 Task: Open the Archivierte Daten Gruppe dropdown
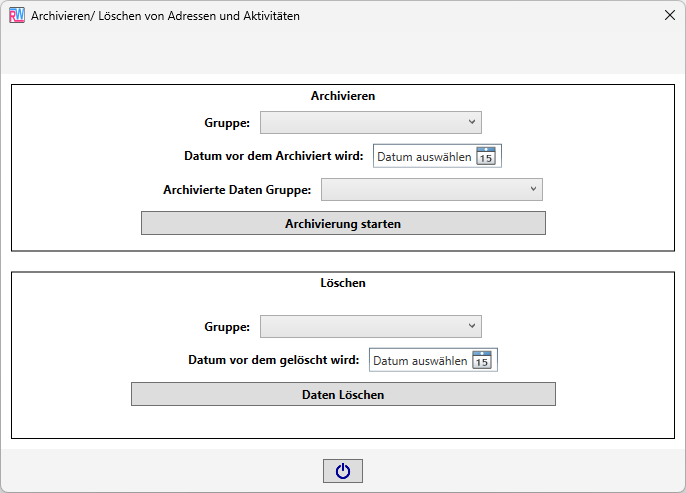(432, 189)
